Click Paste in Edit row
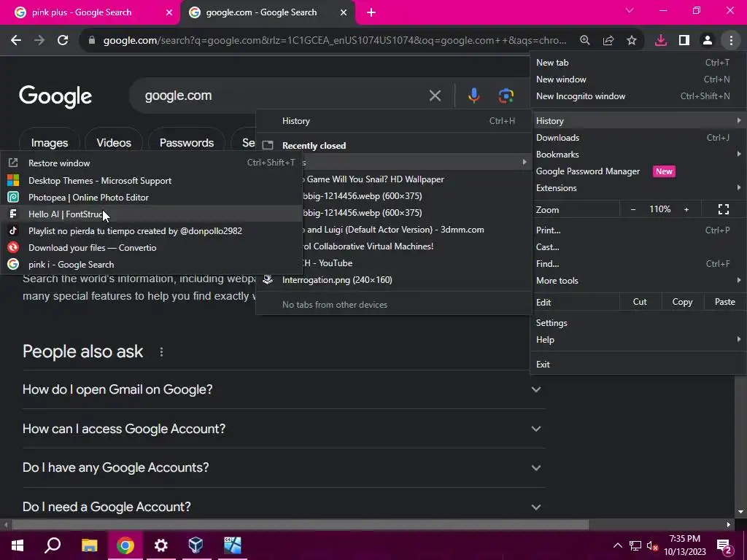This screenshot has width=747, height=560. 724,302
